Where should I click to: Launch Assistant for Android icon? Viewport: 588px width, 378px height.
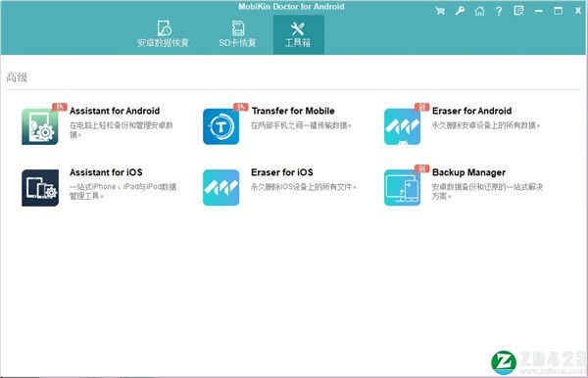[40, 126]
